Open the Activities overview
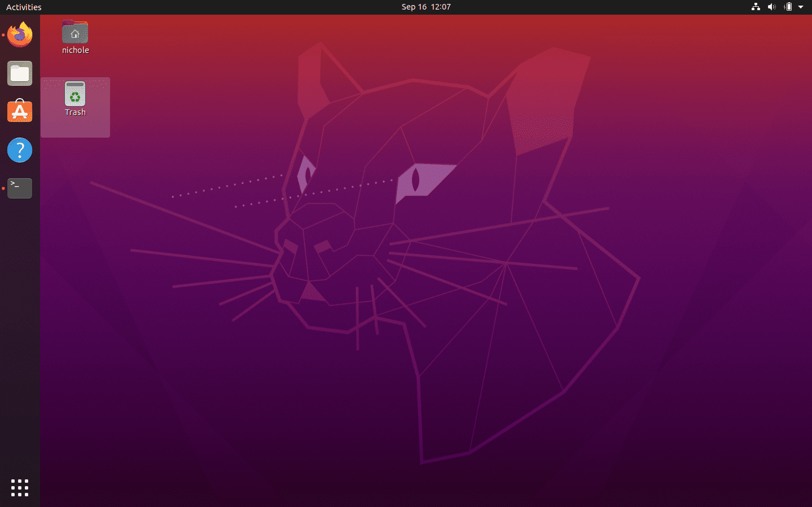The image size is (812, 507). pyautogui.click(x=24, y=7)
